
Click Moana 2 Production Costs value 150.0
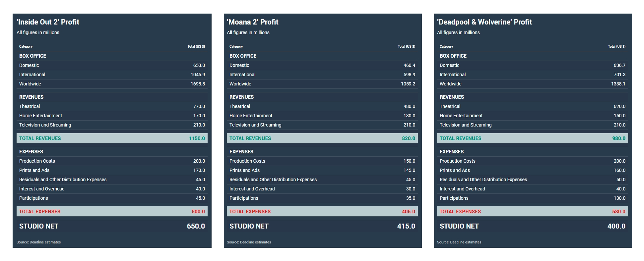[x=409, y=161]
